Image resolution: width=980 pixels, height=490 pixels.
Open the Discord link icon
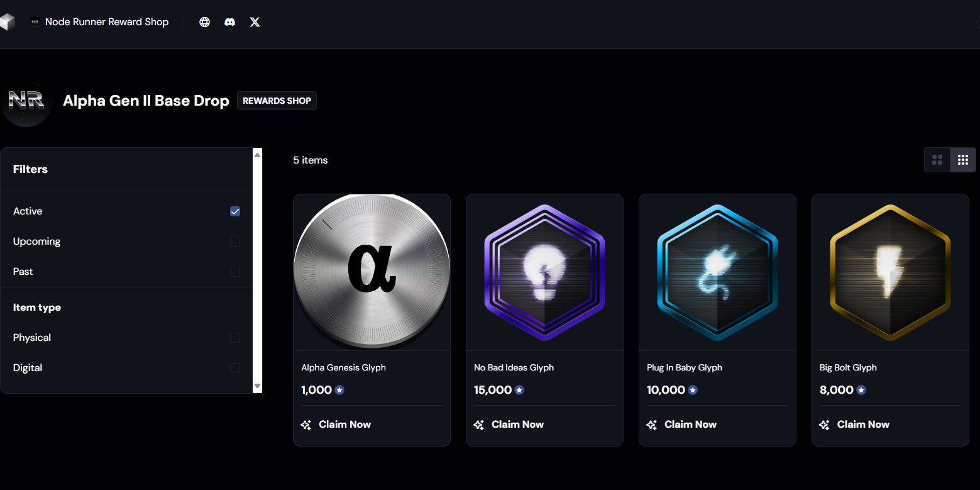point(230,22)
